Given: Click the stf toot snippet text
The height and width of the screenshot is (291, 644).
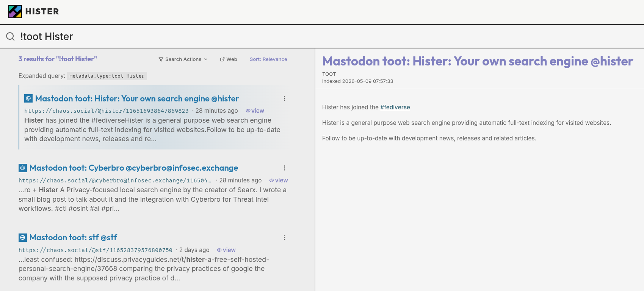Looking at the screenshot, I should click(x=144, y=269).
